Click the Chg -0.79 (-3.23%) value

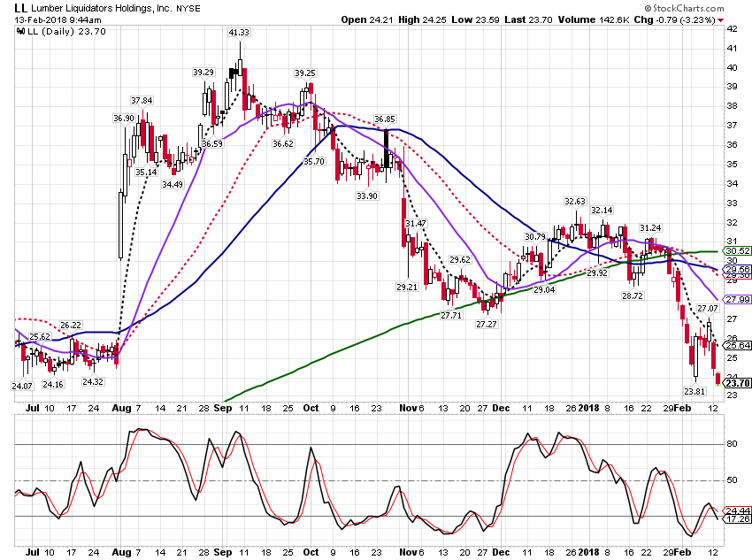tap(675, 19)
